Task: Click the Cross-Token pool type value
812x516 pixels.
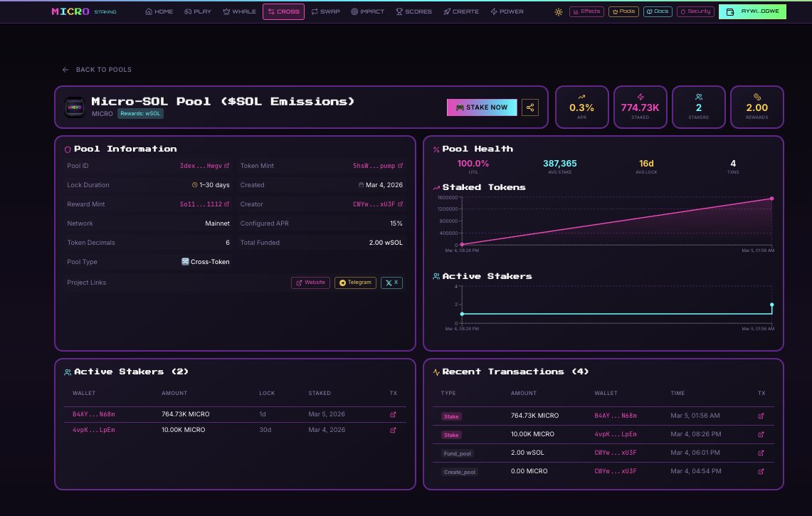Action: tap(206, 262)
